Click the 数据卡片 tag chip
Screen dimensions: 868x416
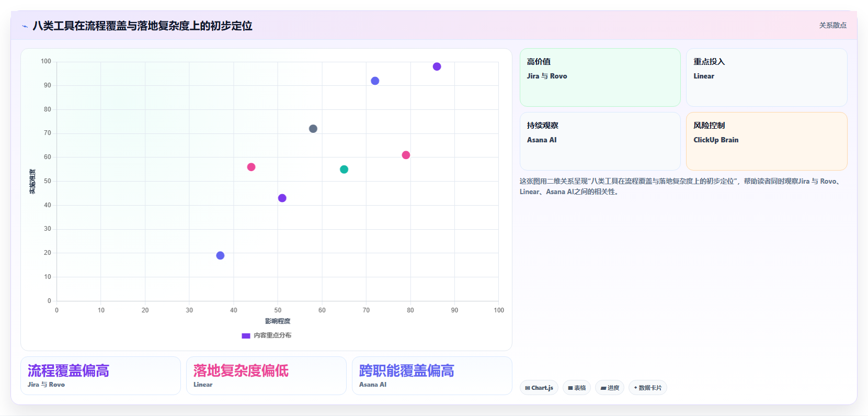click(x=648, y=388)
